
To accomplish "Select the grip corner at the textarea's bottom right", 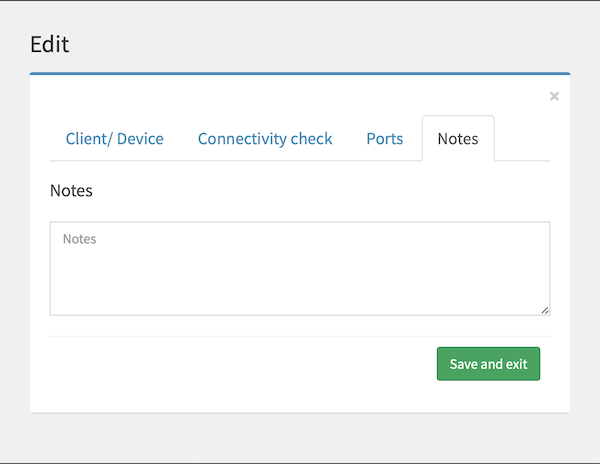I will 545,310.
